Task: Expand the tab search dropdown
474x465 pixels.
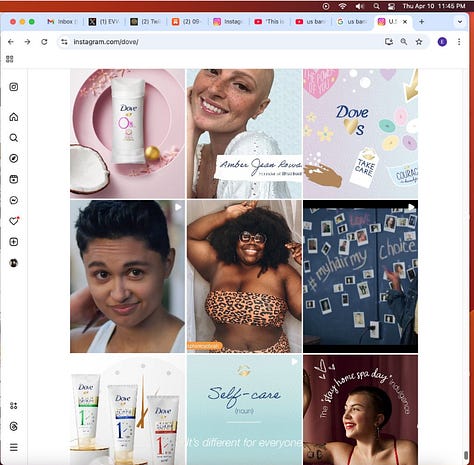Action: click(x=460, y=22)
